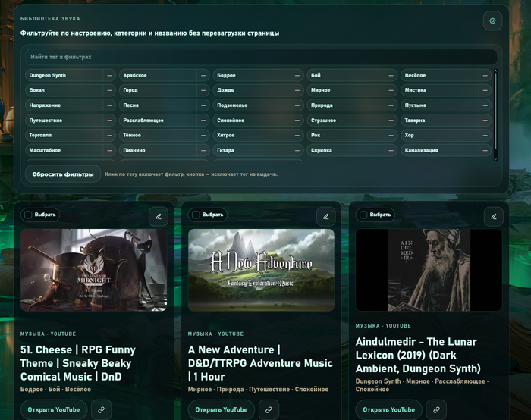The image size is (531, 420).
Task: Exclude the Напряжение tag via its minus button
Action: (109, 105)
